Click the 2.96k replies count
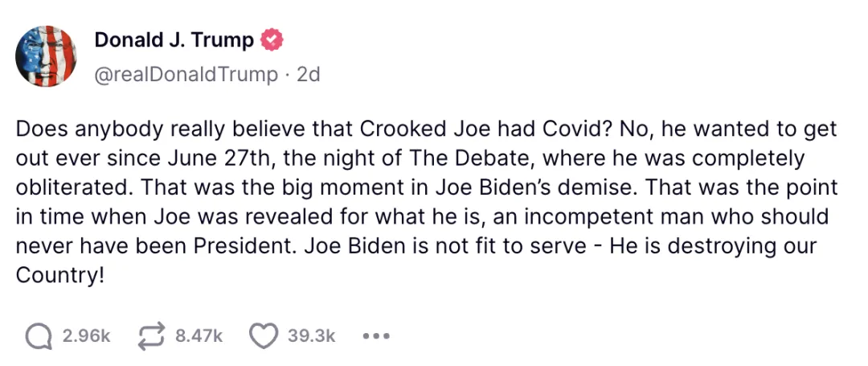Screen dimensions: 868x366 pos(86,336)
